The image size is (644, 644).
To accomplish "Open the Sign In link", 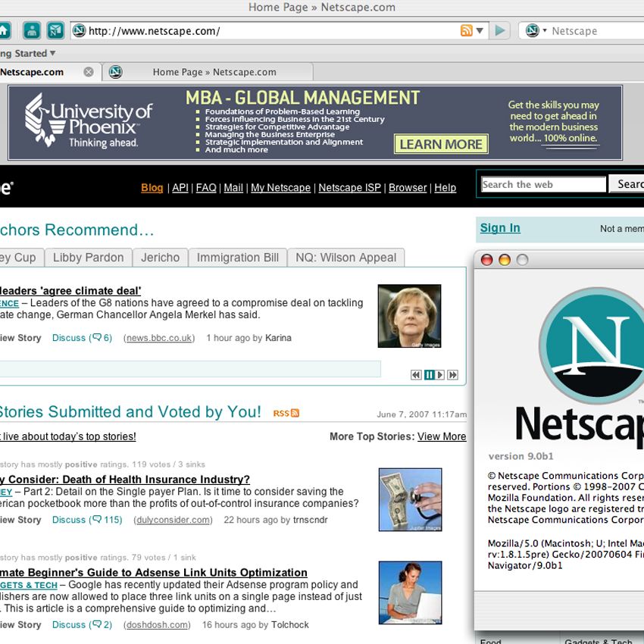I will click(x=499, y=228).
